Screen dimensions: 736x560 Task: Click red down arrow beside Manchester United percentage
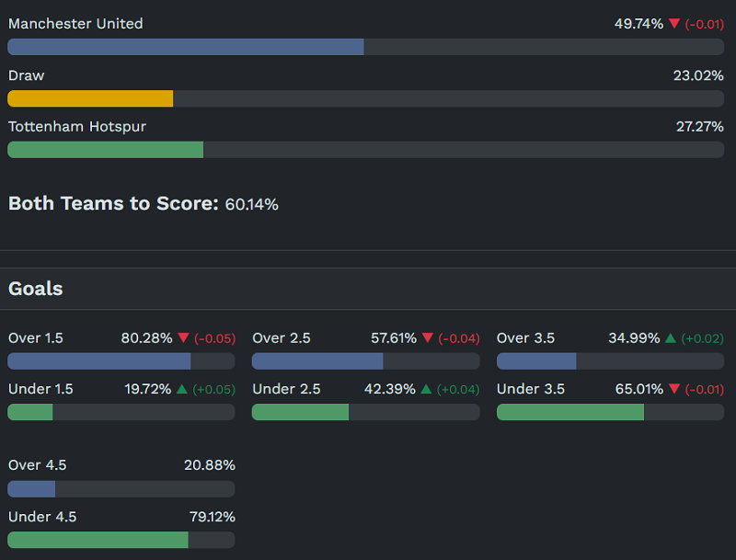(674, 24)
